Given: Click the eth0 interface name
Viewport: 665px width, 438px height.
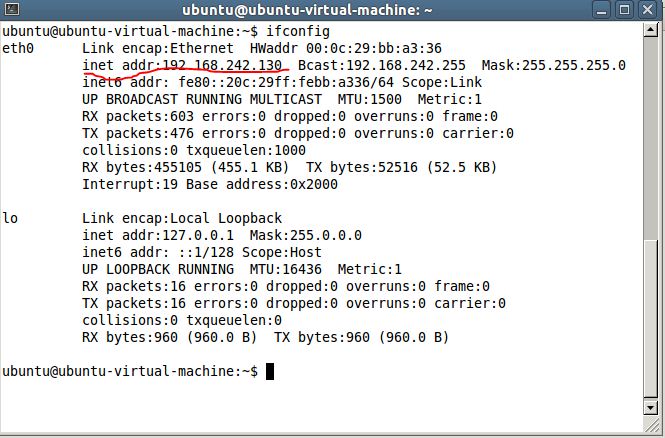Looking at the screenshot, I should coord(18,48).
